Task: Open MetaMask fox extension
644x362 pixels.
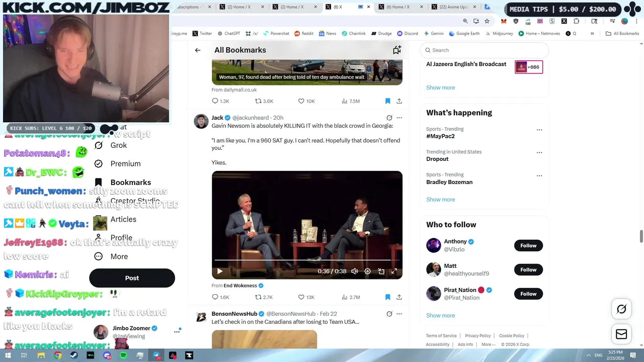Action: [504, 21]
